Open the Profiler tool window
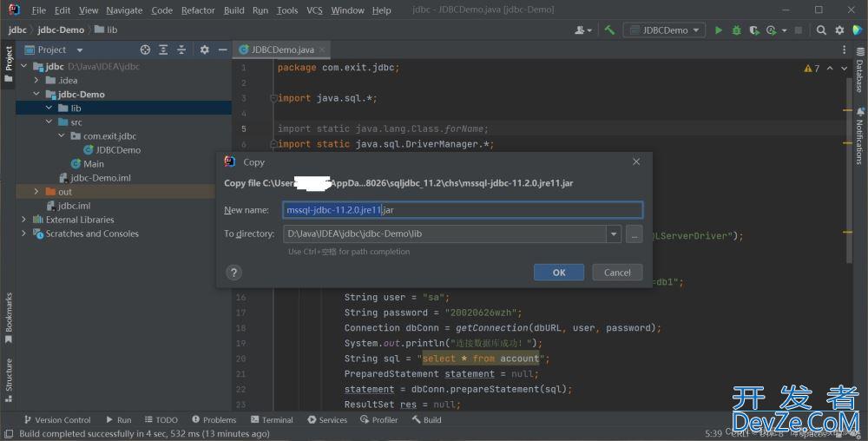This screenshot has height=441, width=868. coord(379,420)
